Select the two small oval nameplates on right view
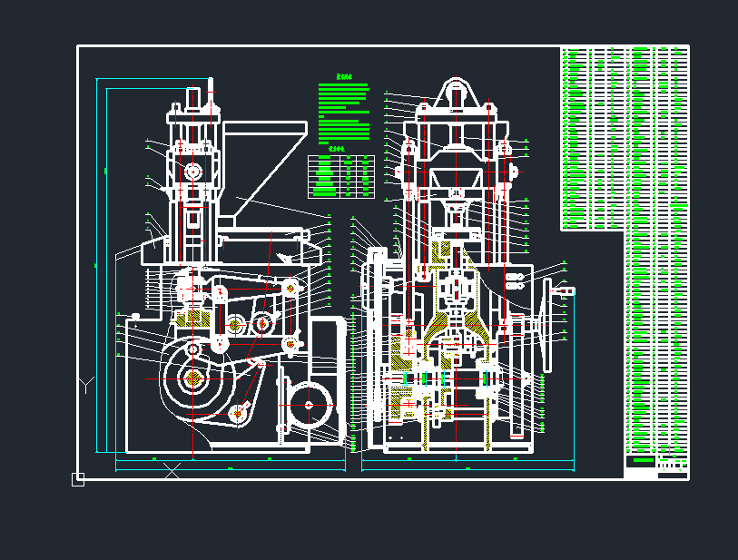This screenshot has width=738, height=560. [x=514, y=281]
